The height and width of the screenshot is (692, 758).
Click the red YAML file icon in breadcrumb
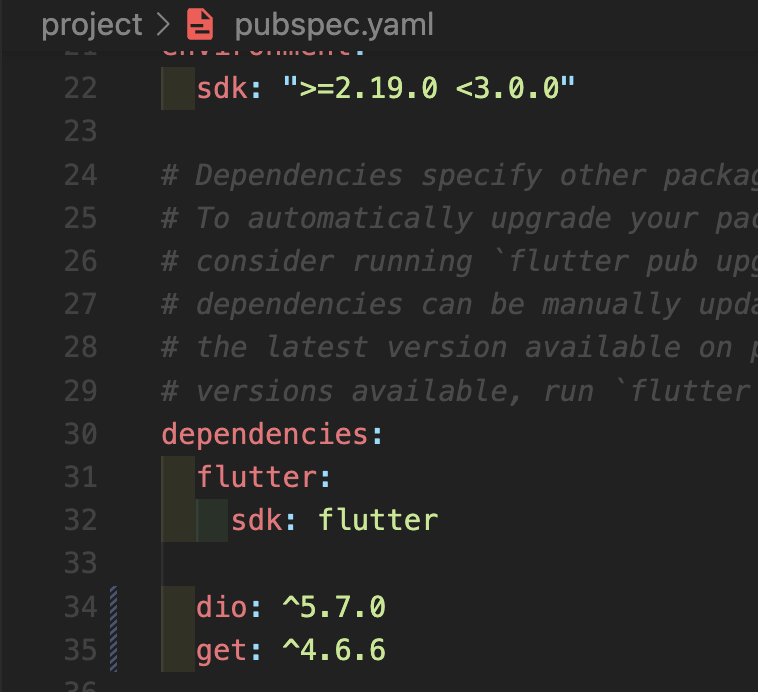[x=200, y=24]
